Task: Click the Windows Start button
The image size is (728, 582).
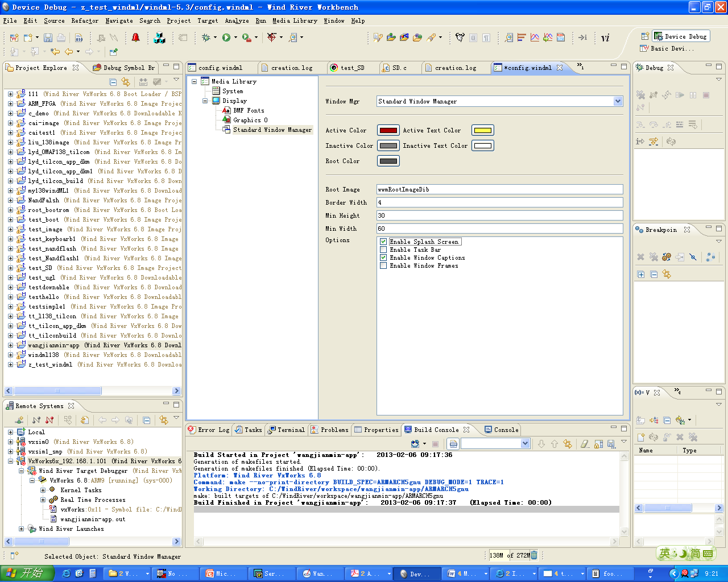Action: [x=27, y=573]
